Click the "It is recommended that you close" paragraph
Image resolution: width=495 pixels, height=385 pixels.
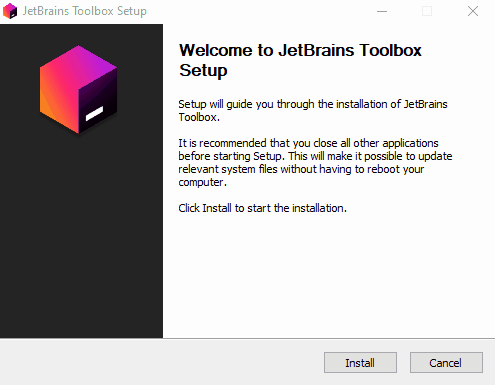pyautogui.click(x=315, y=163)
